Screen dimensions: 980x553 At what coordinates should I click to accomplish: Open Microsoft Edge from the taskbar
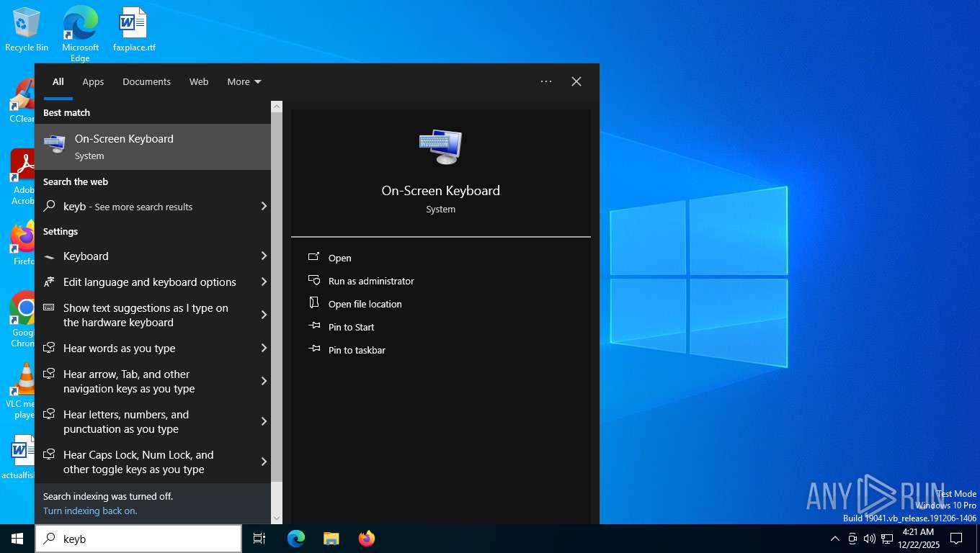click(296, 539)
